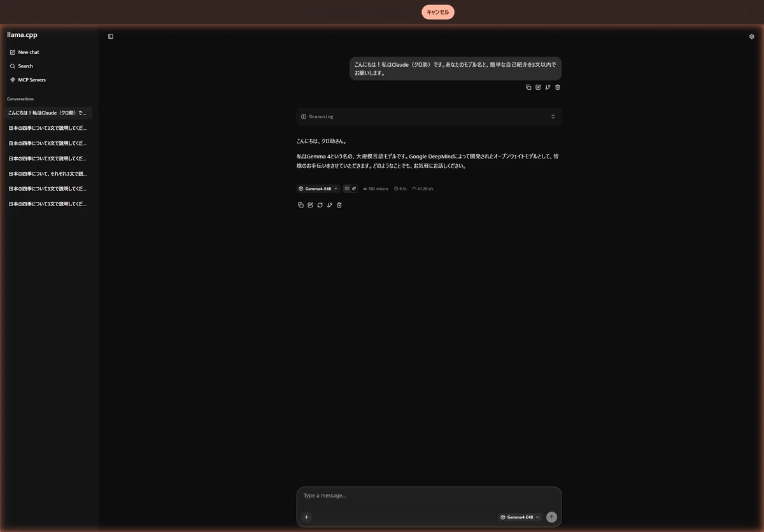
Task: Click the 41.20 t/s speed statistic
Action: tap(423, 189)
